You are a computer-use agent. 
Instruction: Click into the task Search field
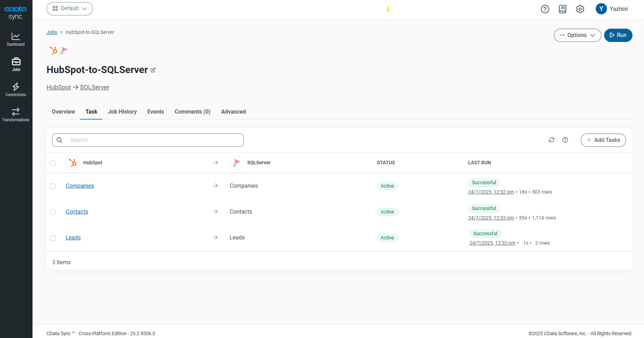point(154,140)
